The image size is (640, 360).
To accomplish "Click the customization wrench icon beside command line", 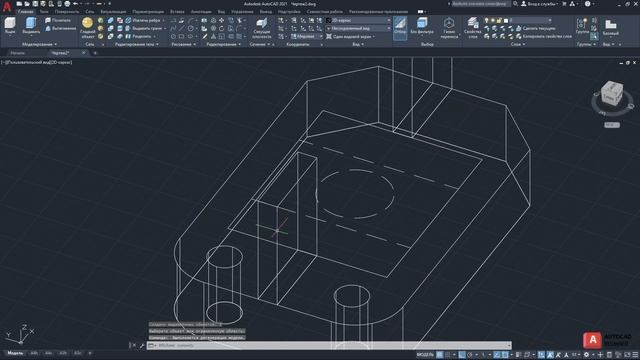I will click(142, 345).
